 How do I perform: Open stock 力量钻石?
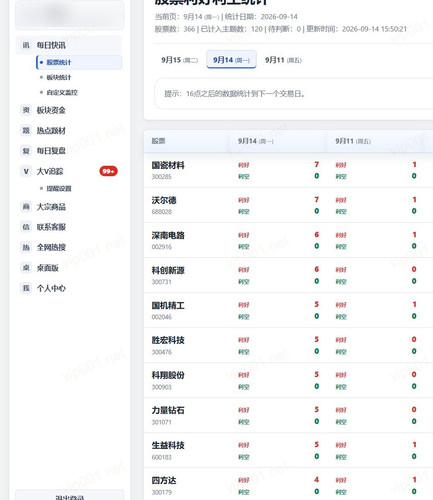coord(168,410)
